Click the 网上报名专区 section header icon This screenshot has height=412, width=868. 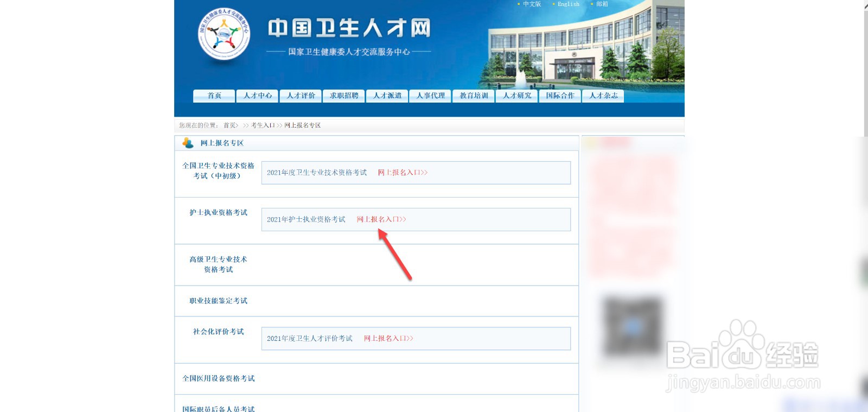[x=188, y=143]
